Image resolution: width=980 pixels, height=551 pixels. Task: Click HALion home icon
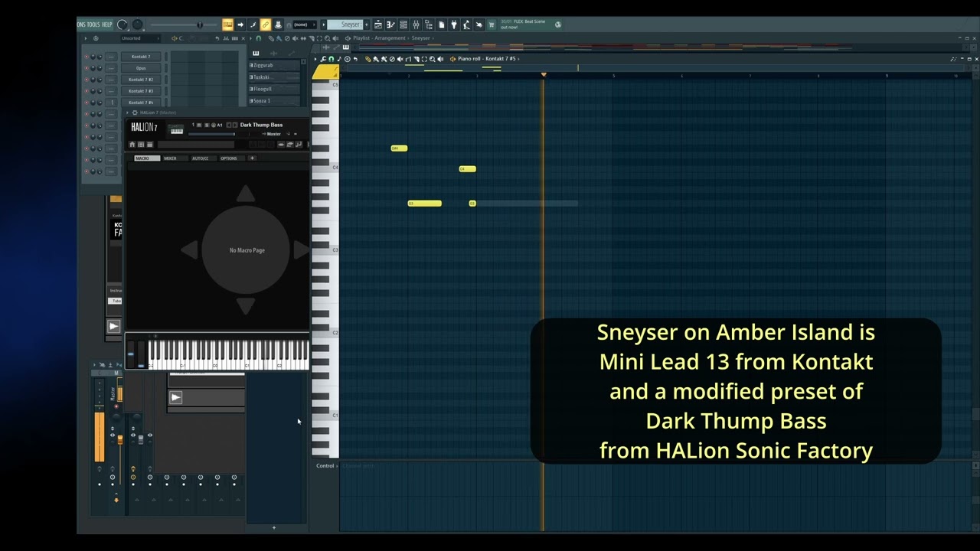pos(132,145)
